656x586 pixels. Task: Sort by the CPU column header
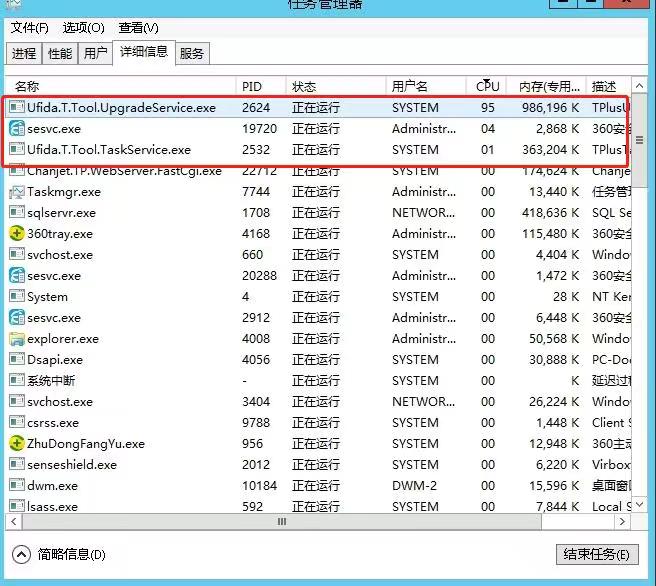click(x=487, y=86)
